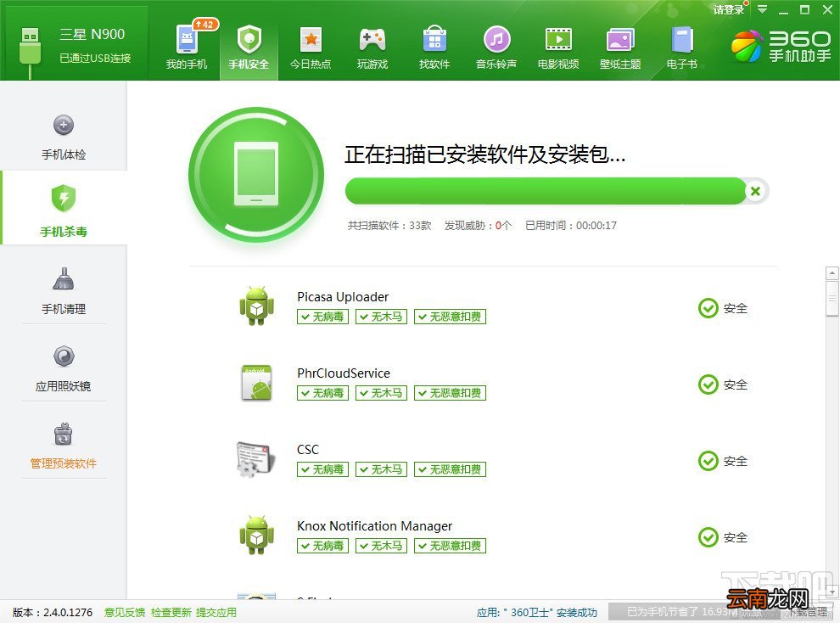Open 找软件 shopping bag icon
The image size is (840, 623).
click(434, 40)
